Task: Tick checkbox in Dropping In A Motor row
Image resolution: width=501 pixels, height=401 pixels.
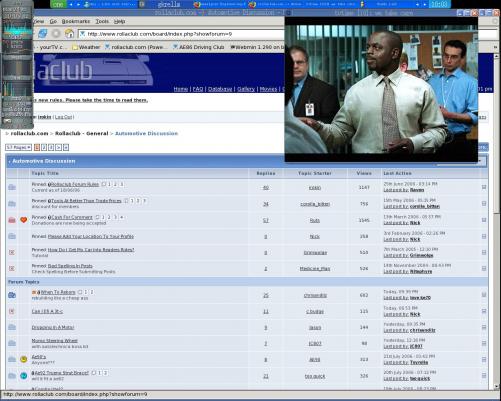Action: [484, 327]
